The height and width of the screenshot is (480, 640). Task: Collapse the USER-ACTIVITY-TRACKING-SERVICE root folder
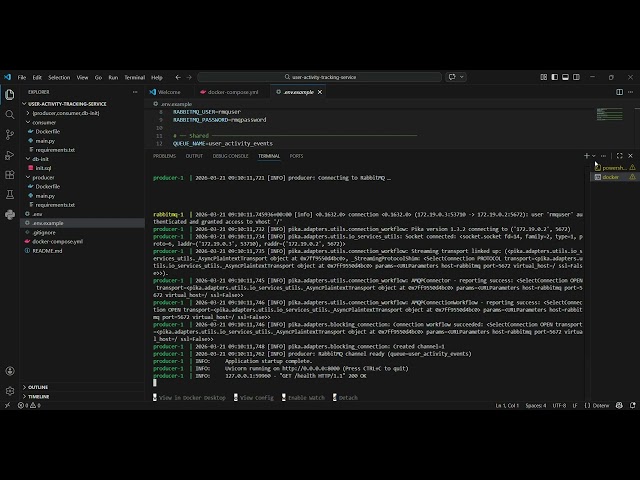point(82,104)
